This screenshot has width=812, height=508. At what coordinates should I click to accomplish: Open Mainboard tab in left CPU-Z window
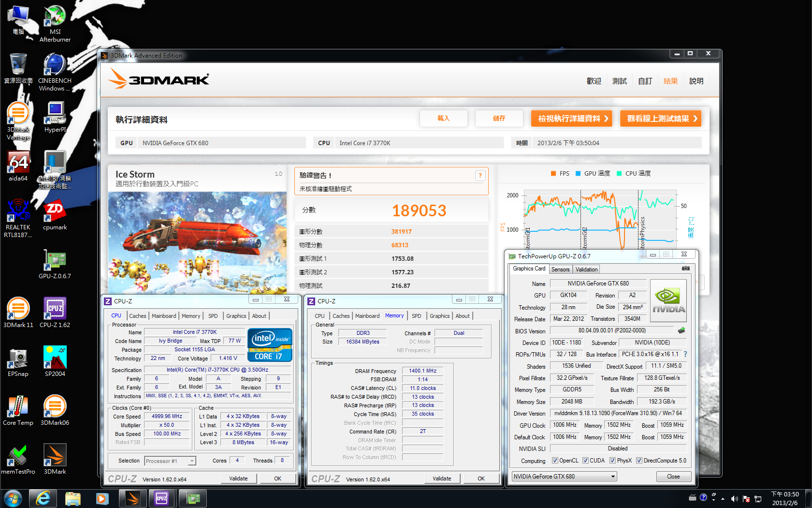164,316
